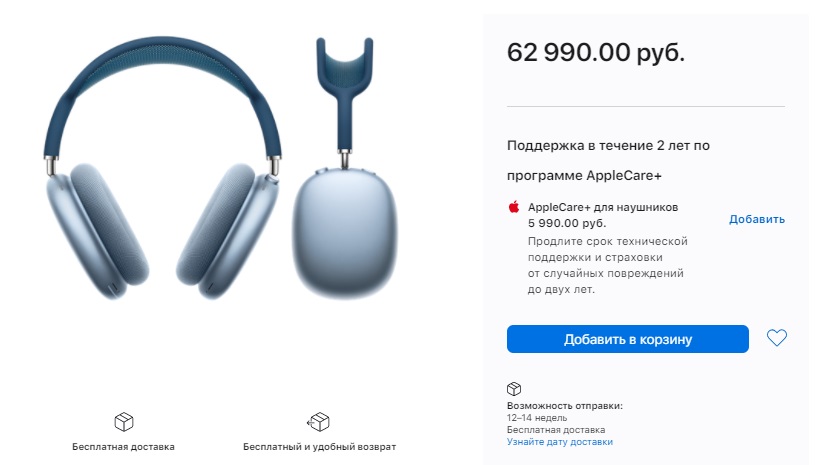Click Поддержка в течение 2 лет heading
The width and height of the screenshot is (821, 465).
tap(608, 160)
